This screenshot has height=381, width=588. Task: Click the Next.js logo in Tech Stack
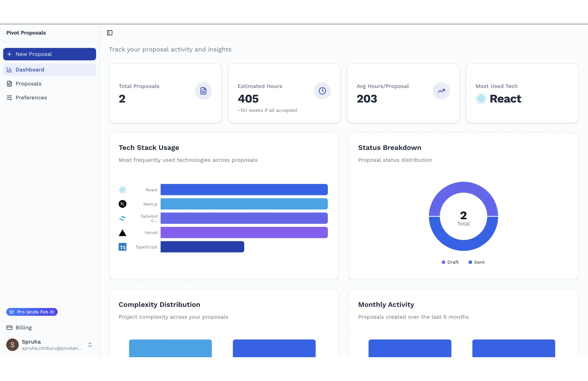click(122, 204)
